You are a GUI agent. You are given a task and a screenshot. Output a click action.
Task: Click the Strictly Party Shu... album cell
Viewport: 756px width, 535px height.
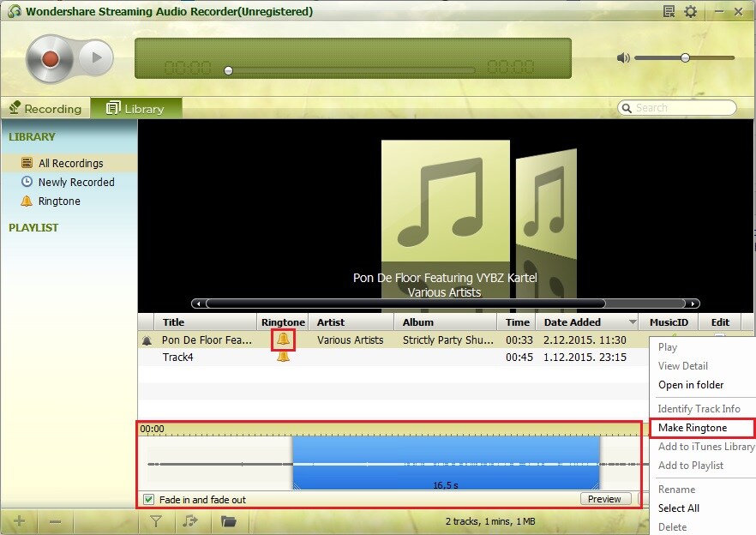pos(448,340)
